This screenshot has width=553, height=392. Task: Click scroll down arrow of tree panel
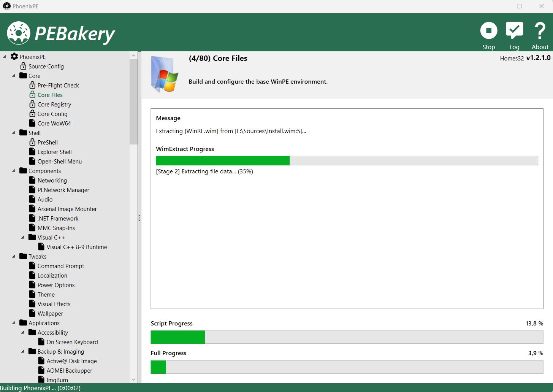pos(133,379)
